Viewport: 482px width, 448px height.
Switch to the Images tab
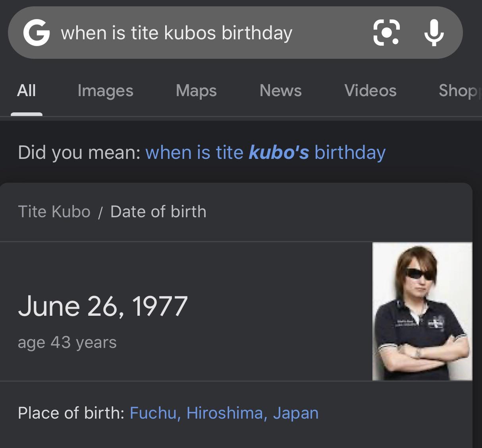point(105,91)
